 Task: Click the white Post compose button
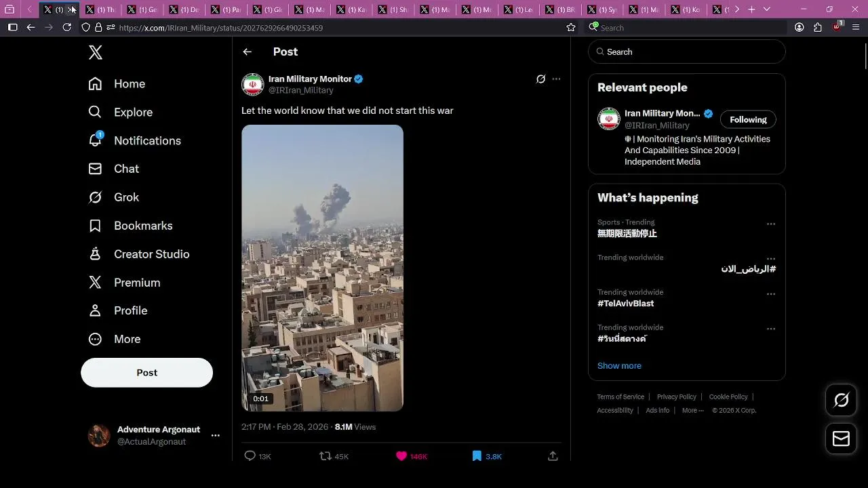pyautogui.click(x=146, y=373)
